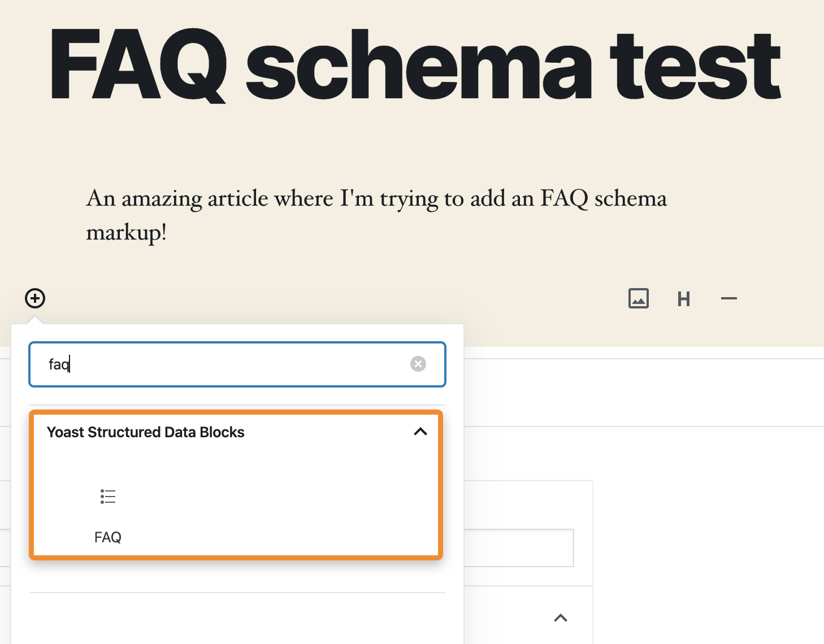Image resolution: width=824 pixels, height=644 pixels.
Task: Clear the search field using the x icon
Action: 418,364
